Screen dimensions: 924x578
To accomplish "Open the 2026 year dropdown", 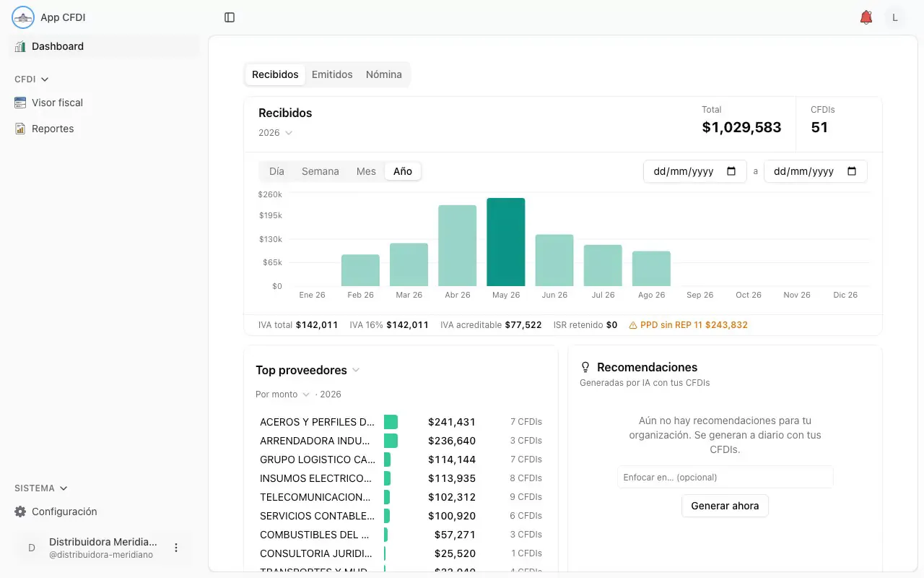I will (276, 133).
